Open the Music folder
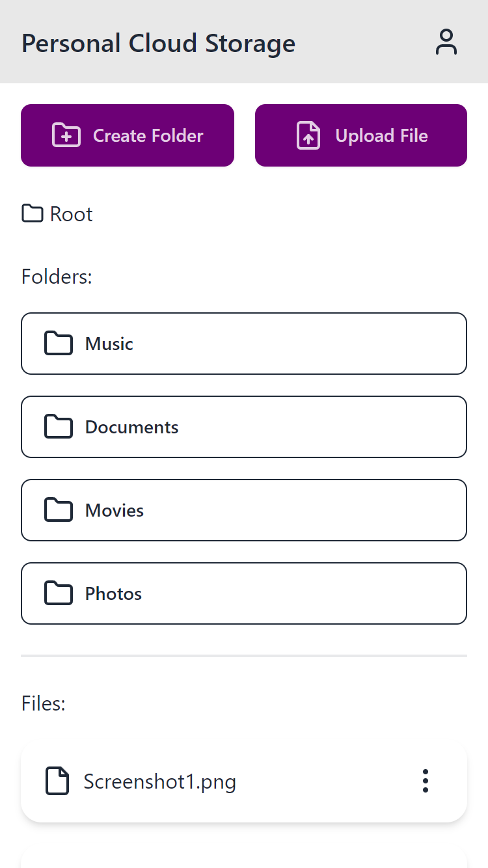The image size is (488, 868). pyautogui.click(x=244, y=344)
